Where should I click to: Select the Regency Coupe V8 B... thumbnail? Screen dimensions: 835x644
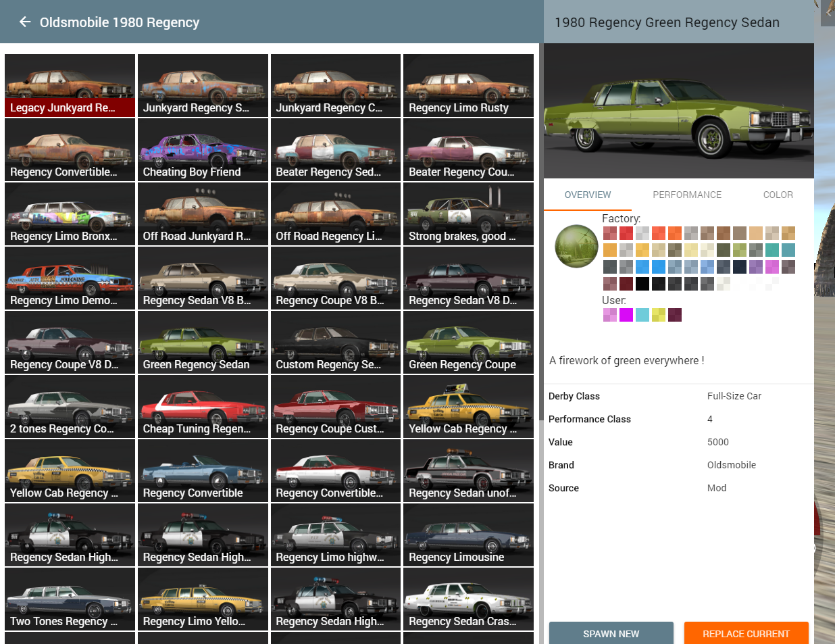(x=336, y=278)
